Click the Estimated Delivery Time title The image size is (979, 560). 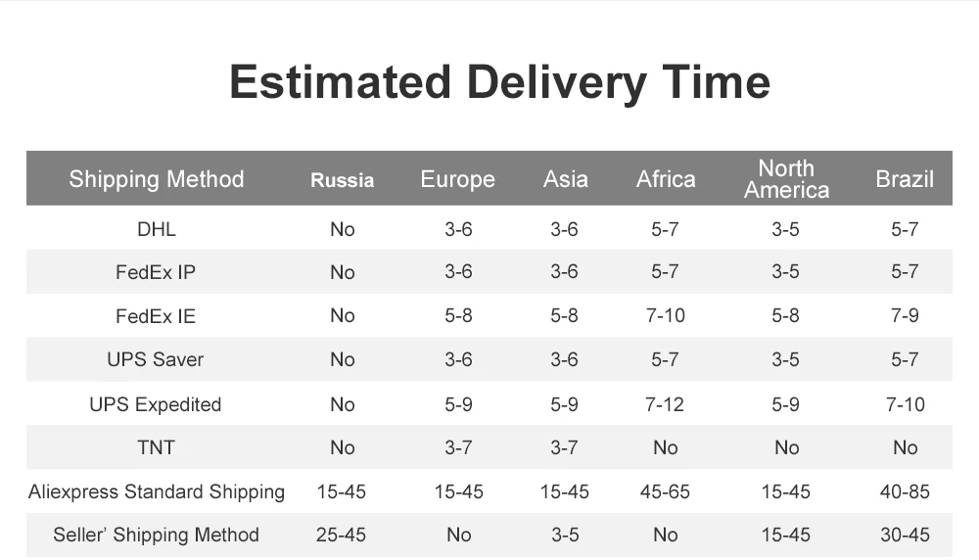coord(499,82)
